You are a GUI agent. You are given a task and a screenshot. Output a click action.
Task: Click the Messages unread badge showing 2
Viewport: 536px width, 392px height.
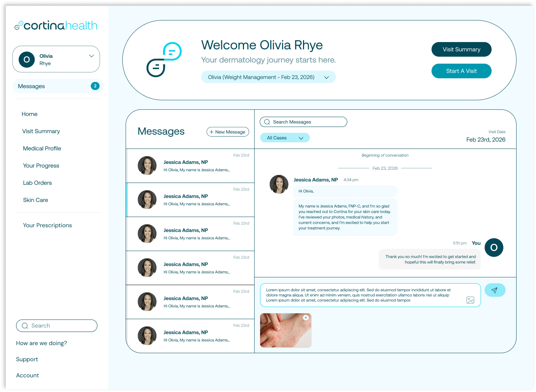tap(95, 86)
